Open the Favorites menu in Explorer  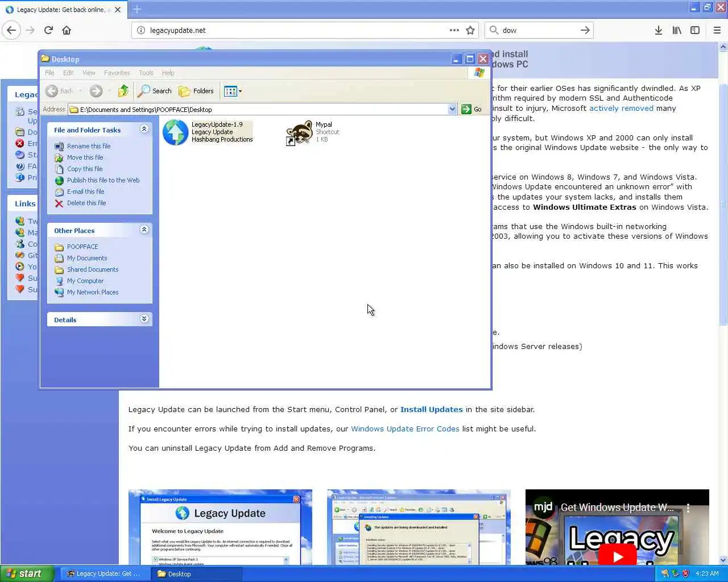pos(117,73)
